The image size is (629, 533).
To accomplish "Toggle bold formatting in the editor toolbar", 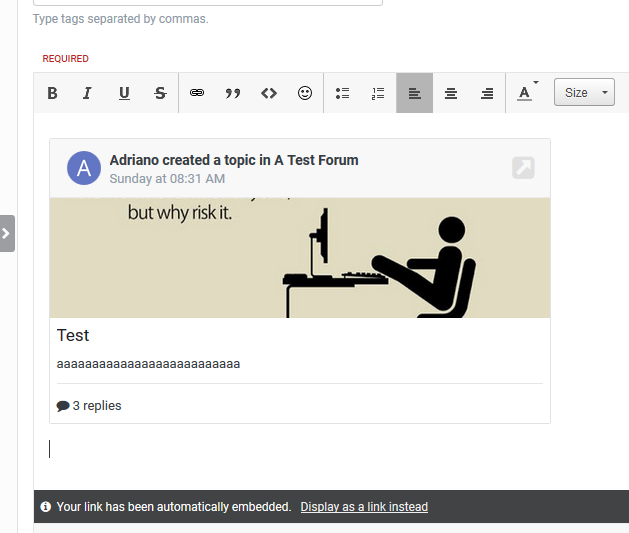I will pos(52,93).
